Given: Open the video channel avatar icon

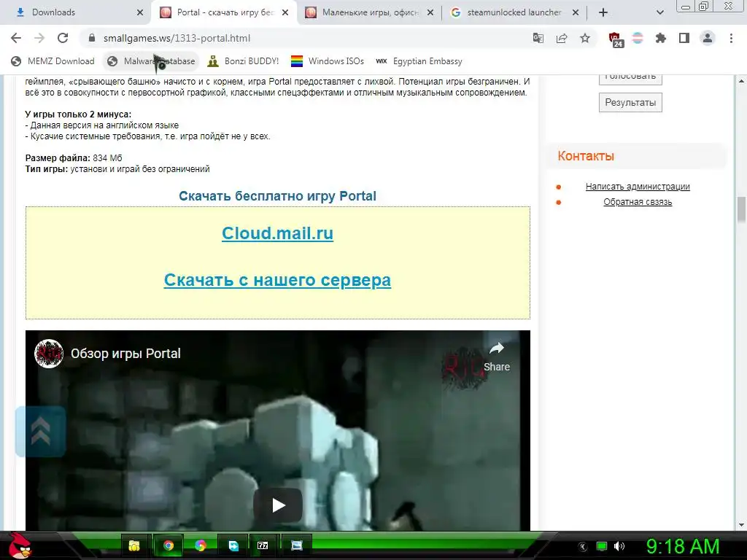Looking at the screenshot, I should [x=49, y=354].
